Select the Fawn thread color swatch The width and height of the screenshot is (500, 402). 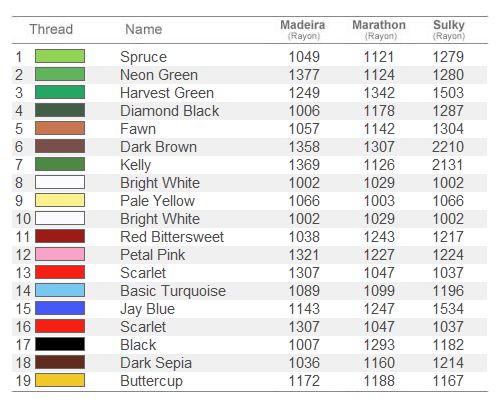click(x=60, y=128)
